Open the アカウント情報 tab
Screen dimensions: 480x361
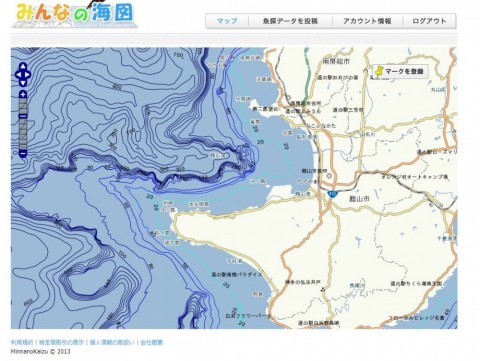[367, 21]
